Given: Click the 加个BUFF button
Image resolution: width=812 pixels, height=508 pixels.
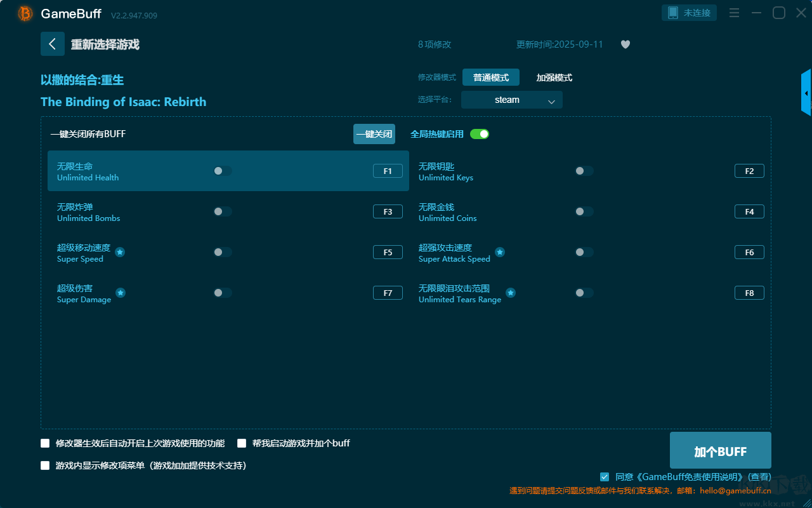Looking at the screenshot, I should point(721,451).
